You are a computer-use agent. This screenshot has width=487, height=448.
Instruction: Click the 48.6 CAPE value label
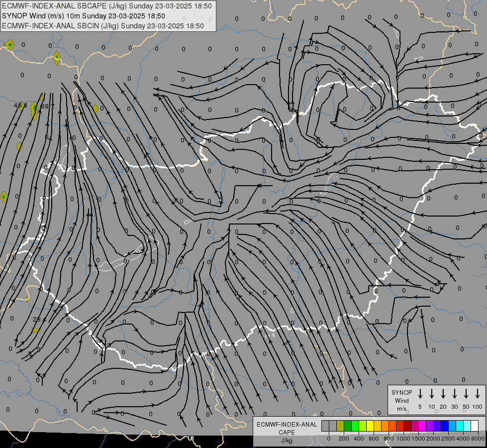click(x=20, y=106)
